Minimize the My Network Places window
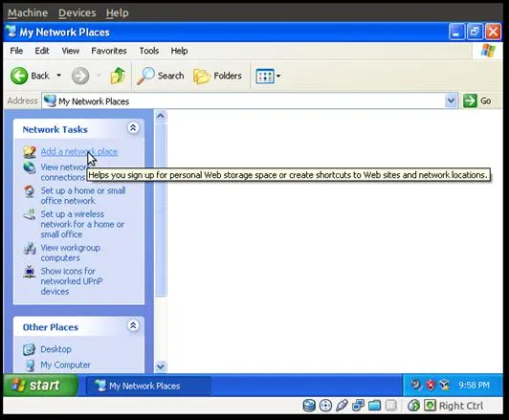Viewport: 509px width, 420px height. (x=456, y=33)
